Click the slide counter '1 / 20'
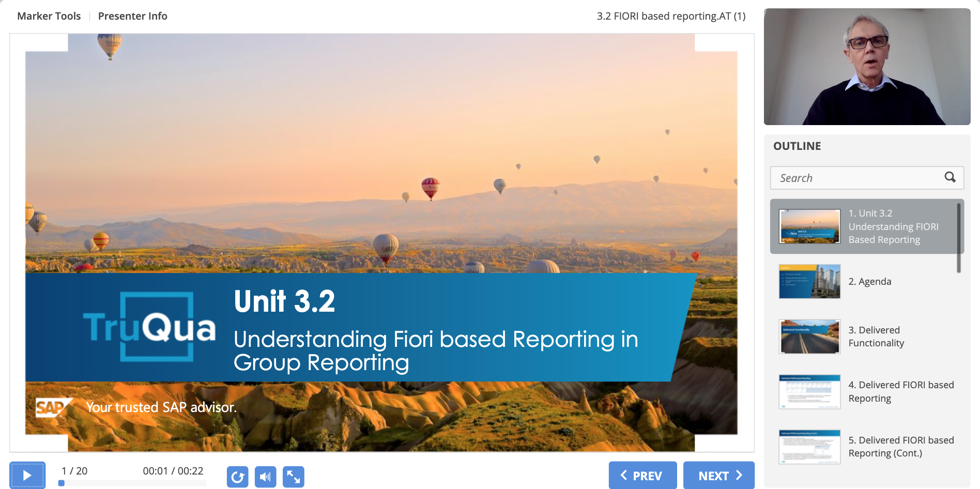 click(74, 471)
